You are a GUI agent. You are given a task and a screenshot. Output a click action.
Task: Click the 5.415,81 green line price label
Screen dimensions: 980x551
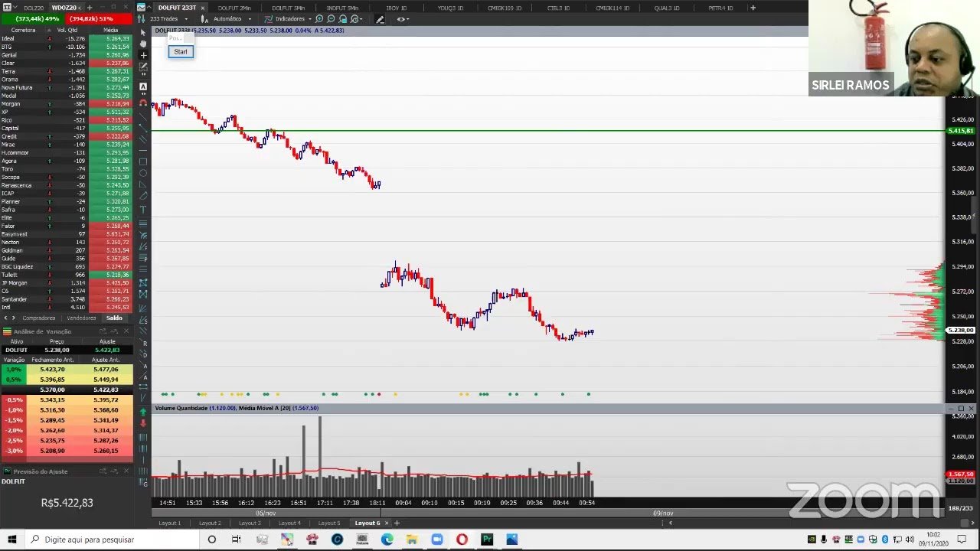961,131
